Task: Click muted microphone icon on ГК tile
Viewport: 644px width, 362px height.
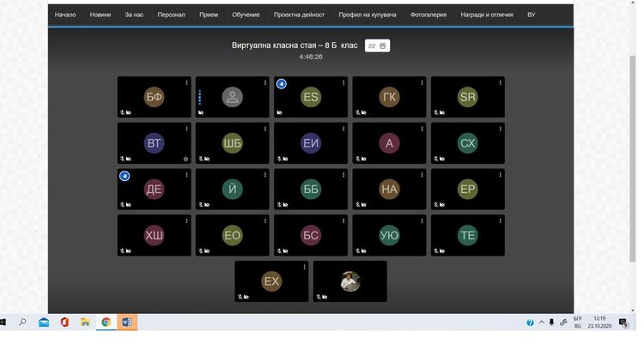Action: pos(357,112)
